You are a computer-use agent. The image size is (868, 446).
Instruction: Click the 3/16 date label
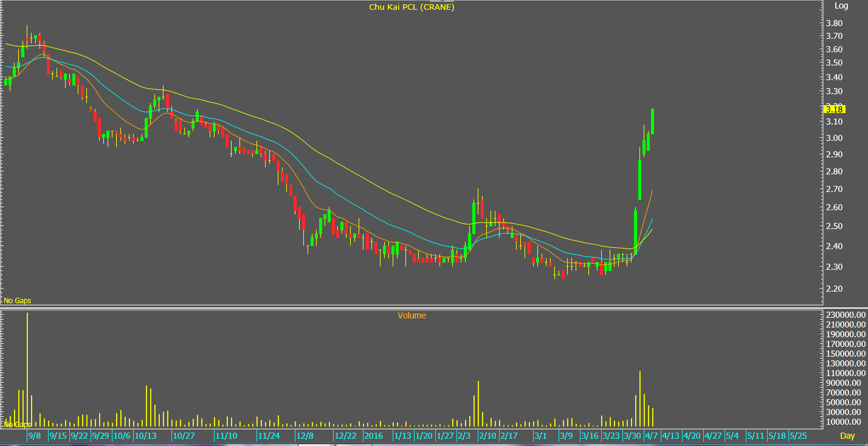point(590,436)
